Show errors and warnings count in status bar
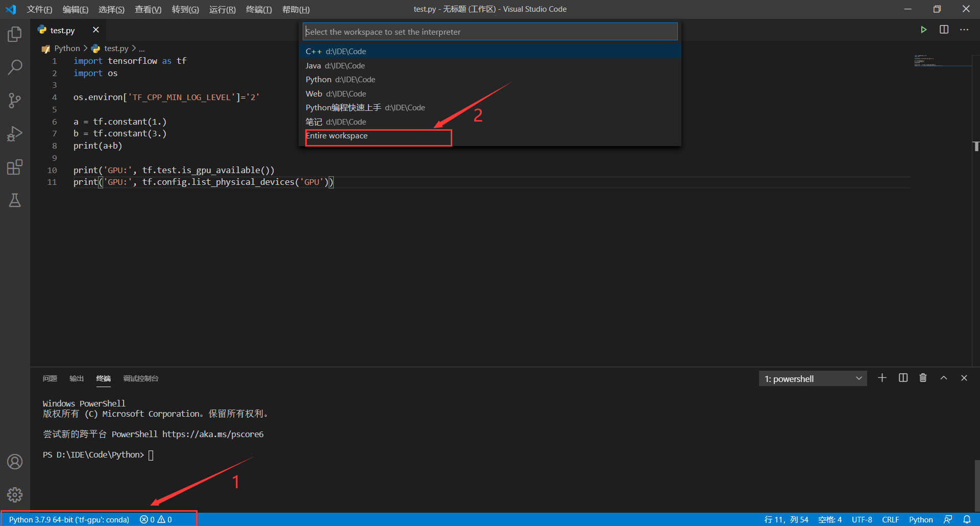 pyautogui.click(x=156, y=519)
